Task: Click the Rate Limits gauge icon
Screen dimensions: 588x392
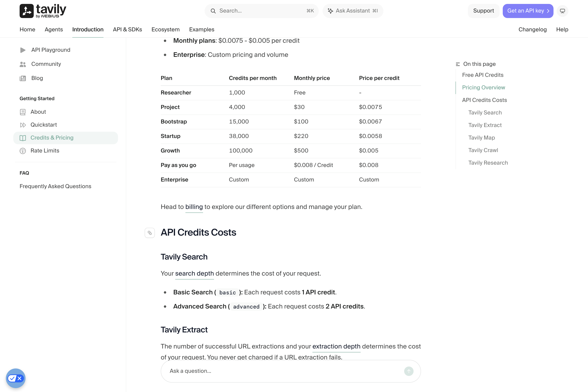Action: coord(23,151)
